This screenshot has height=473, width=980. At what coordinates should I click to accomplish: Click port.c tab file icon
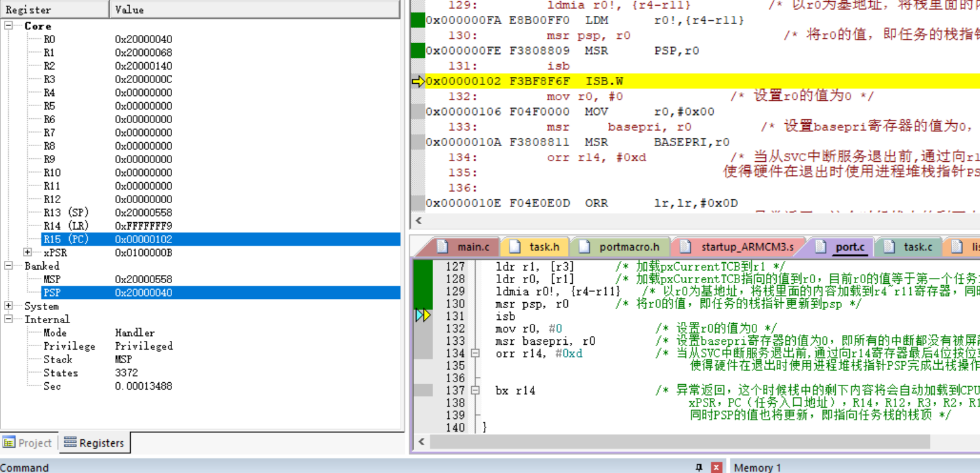tap(821, 246)
